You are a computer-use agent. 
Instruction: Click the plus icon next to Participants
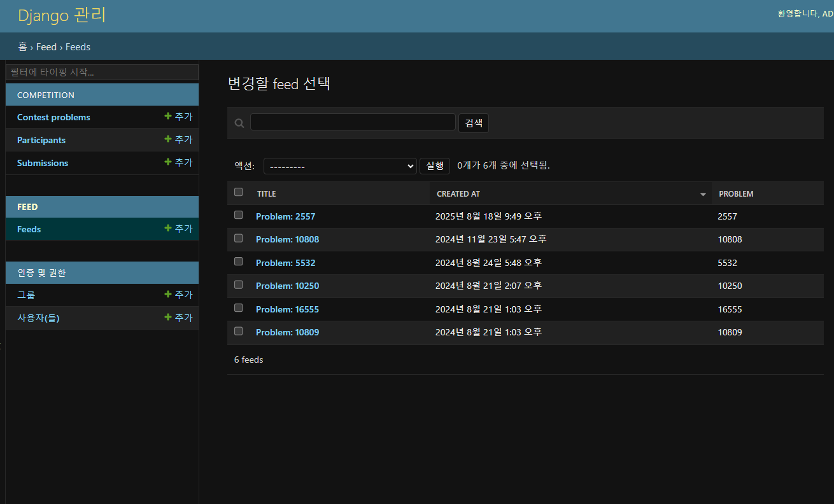(x=168, y=139)
